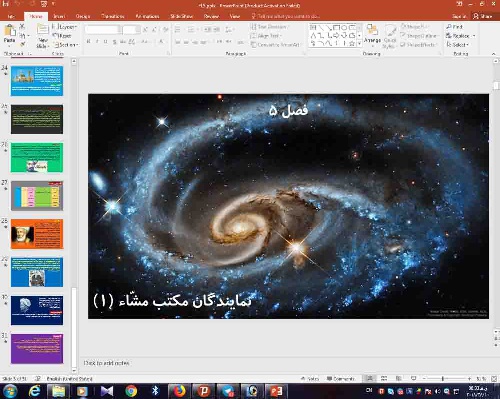Toggle the Comments pane in status bar
Screen dimensions: 500x399
(341, 379)
